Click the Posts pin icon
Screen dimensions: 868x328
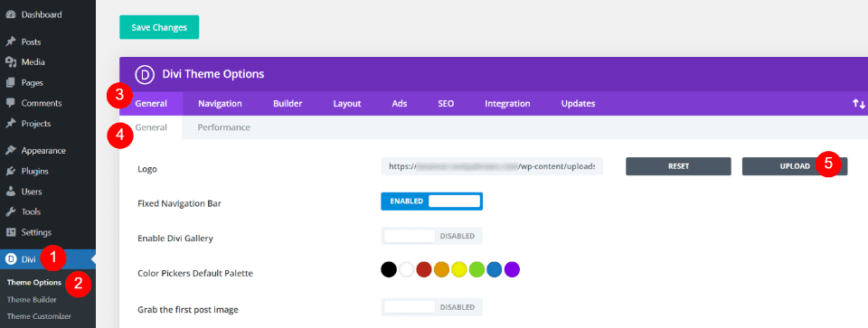click(x=10, y=42)
